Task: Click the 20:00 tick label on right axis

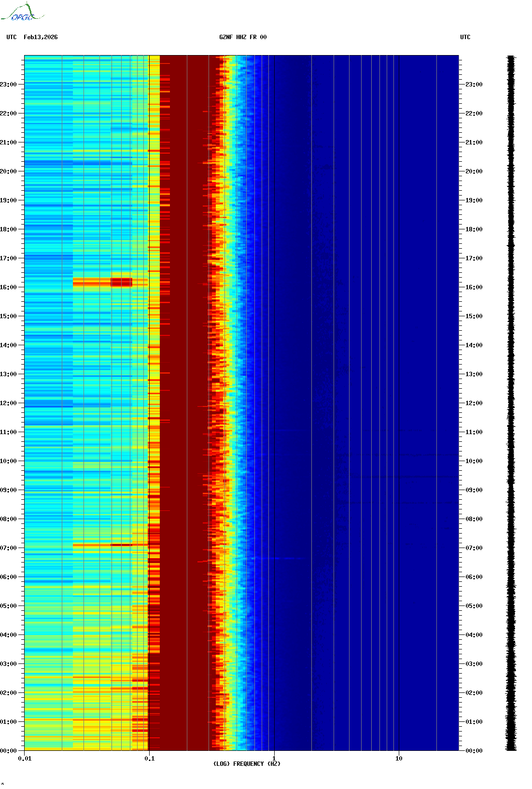Action: point(474,171)
